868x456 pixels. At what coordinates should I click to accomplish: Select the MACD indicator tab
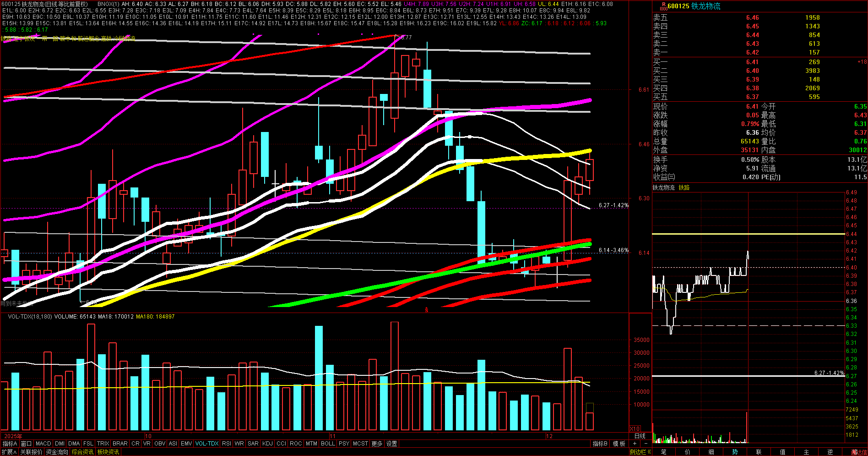click(x=43, y=444)
